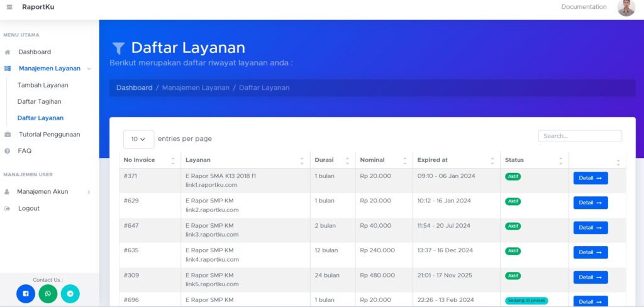The height and width of the screenshot is (307, 644).
Task: Open the WhatsApp contact icon
Action: tap(48, 294)
